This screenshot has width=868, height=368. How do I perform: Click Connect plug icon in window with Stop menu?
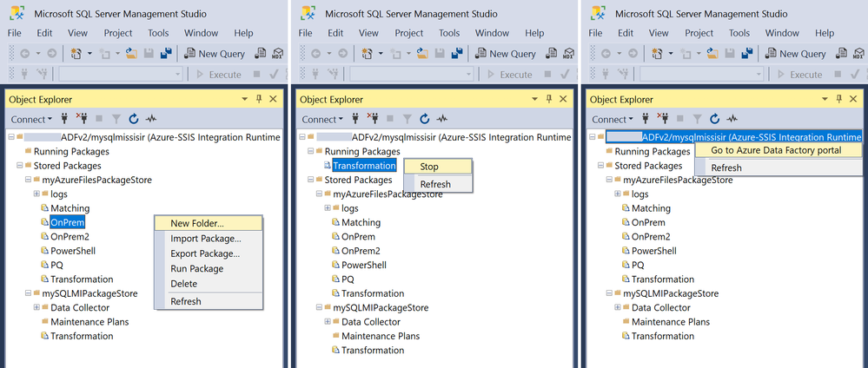coord(354,119)
